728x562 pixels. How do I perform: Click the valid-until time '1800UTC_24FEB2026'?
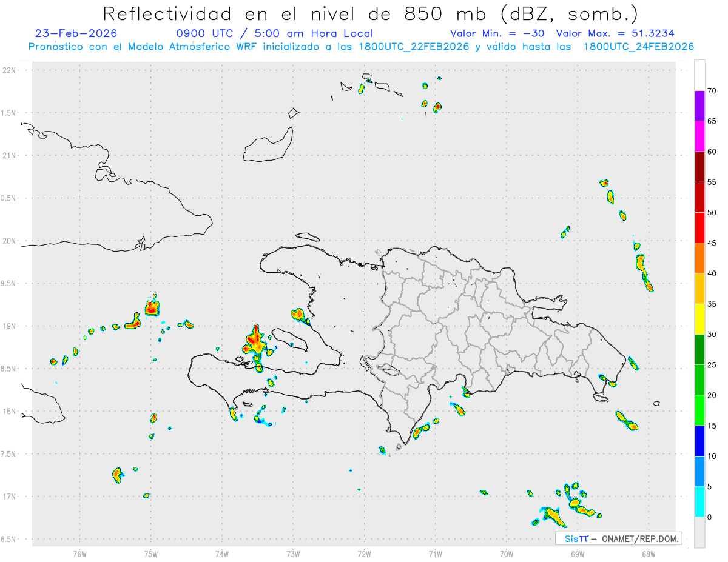[x=639, y=47]
